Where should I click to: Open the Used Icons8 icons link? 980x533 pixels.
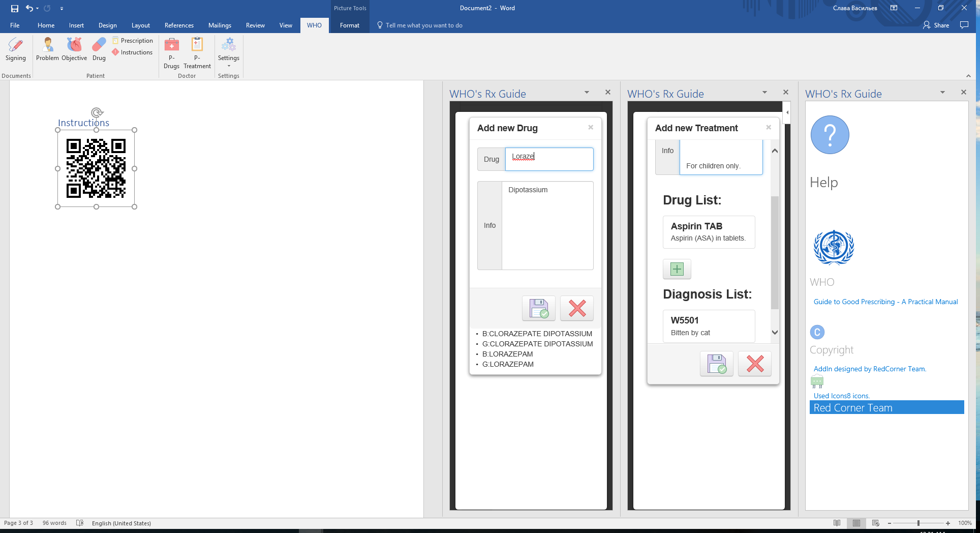[842, 396]
